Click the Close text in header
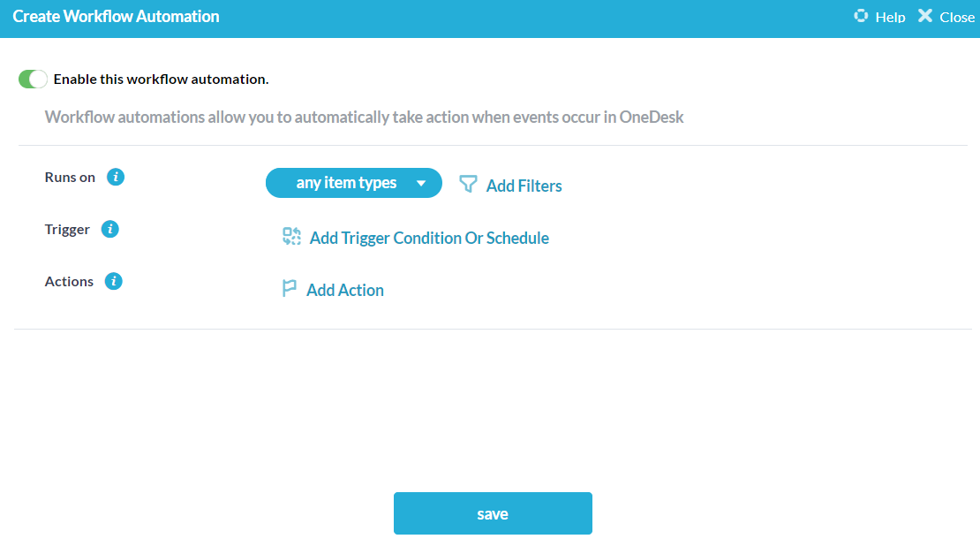The height and width of the screenshot is (554, 980). pos(957,17)
